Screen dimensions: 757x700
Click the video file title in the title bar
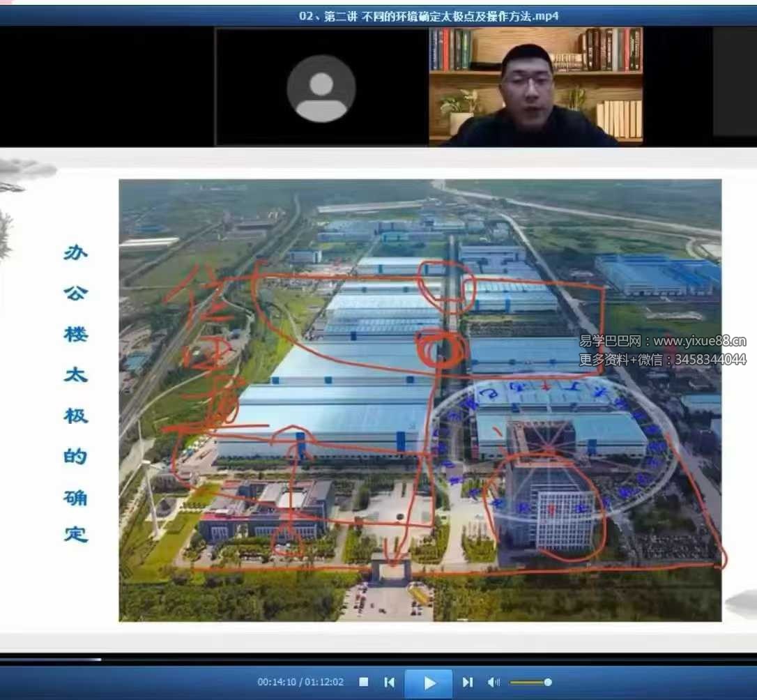coord(429,16)
